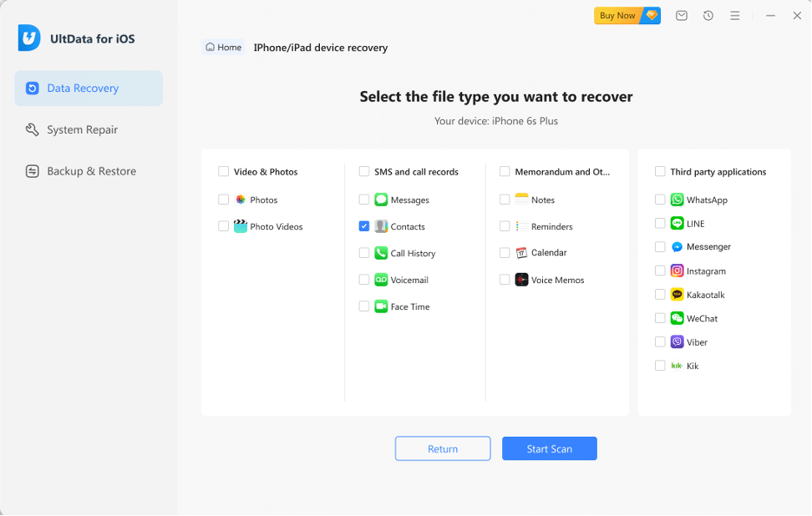812x516 pixels.
Task: Open the hamburger menu in the title bar
Action: tap(734, 15)
